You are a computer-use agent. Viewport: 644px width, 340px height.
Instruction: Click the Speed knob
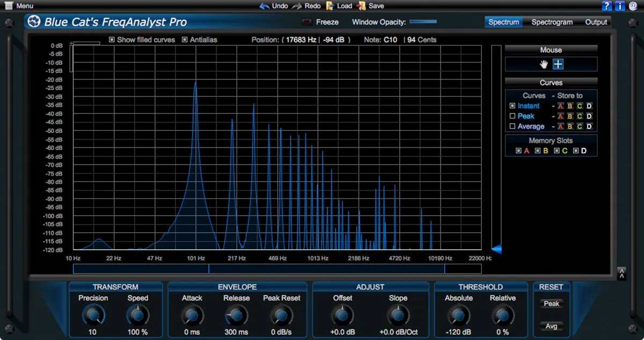pyautogui.click(x=137, y=315)
